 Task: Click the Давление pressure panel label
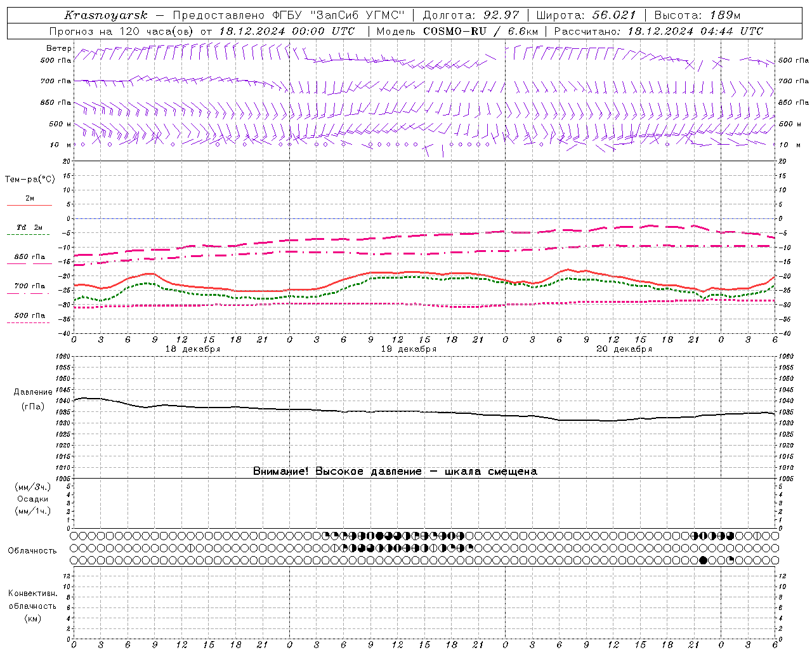pos(33,392)
